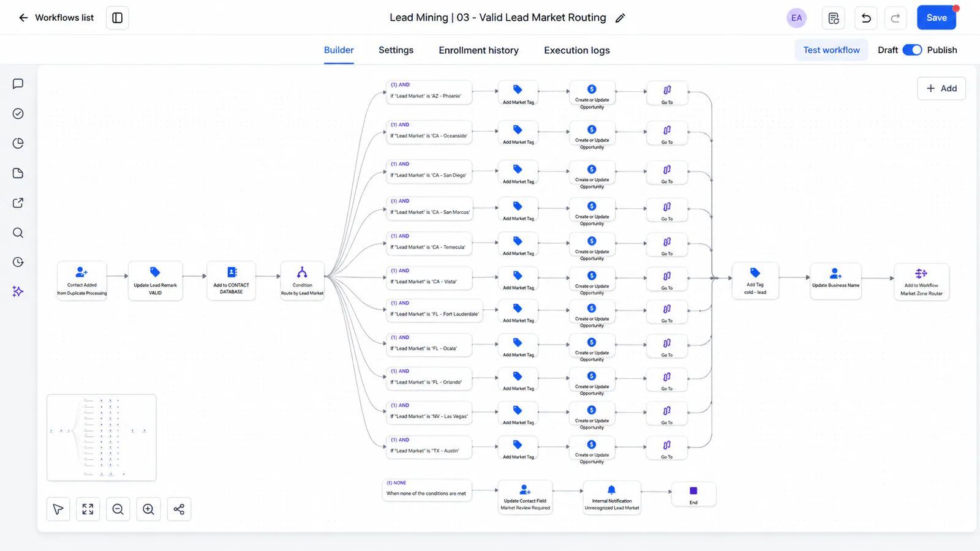
Task: Select the 'FL - Ocala' condition branch
Action: coord(429,344)
